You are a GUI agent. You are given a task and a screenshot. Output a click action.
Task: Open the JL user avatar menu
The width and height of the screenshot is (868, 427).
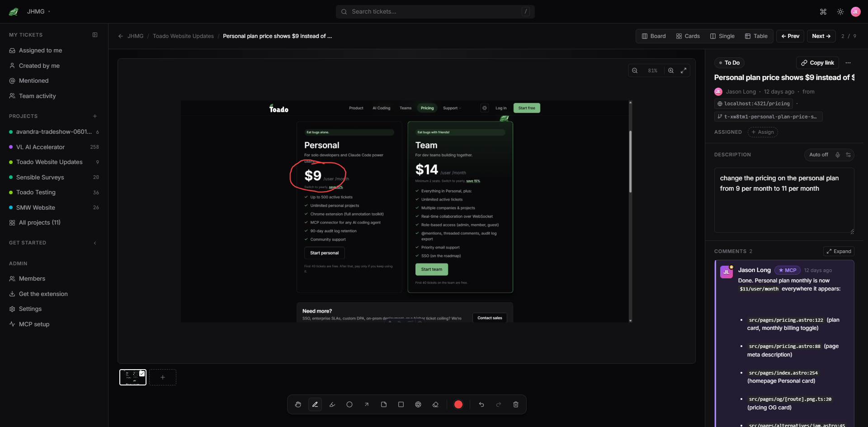(856, 12)
